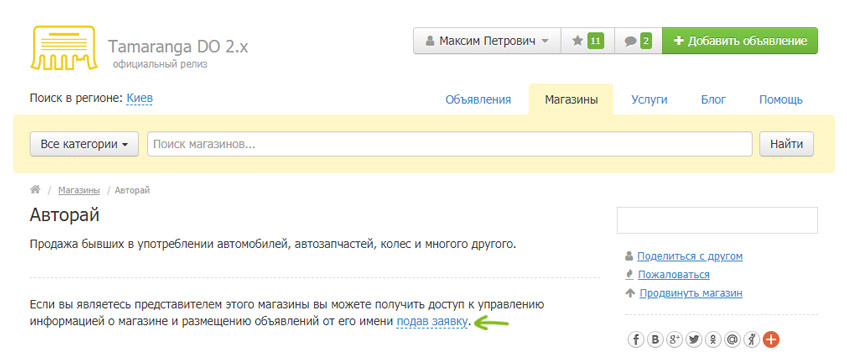Screen dimensions: 847x360
Task: Share on VKontakte icon
Action: (x=655, y=339)
